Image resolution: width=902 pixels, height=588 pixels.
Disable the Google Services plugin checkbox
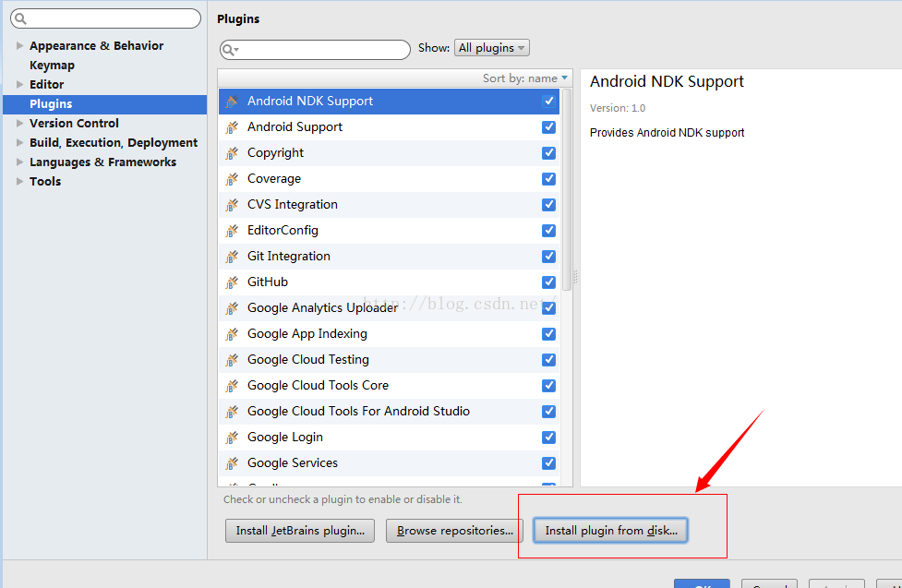(x=548, y=463)
